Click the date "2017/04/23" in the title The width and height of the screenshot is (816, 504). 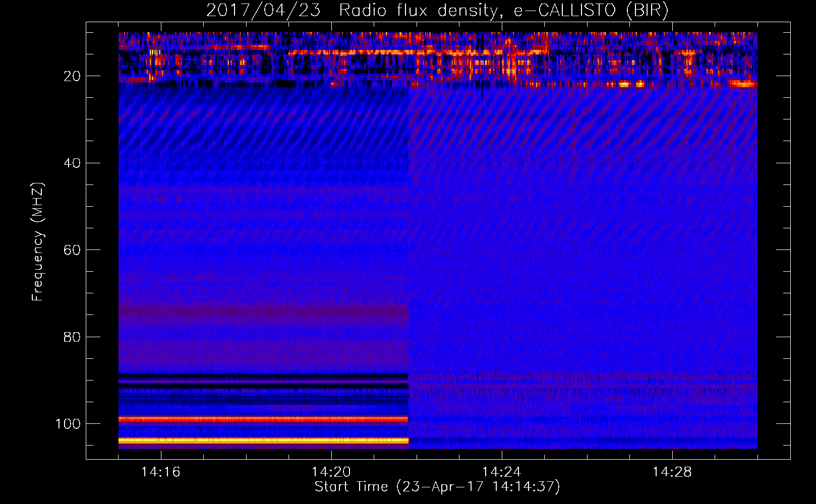pos(263,10)
